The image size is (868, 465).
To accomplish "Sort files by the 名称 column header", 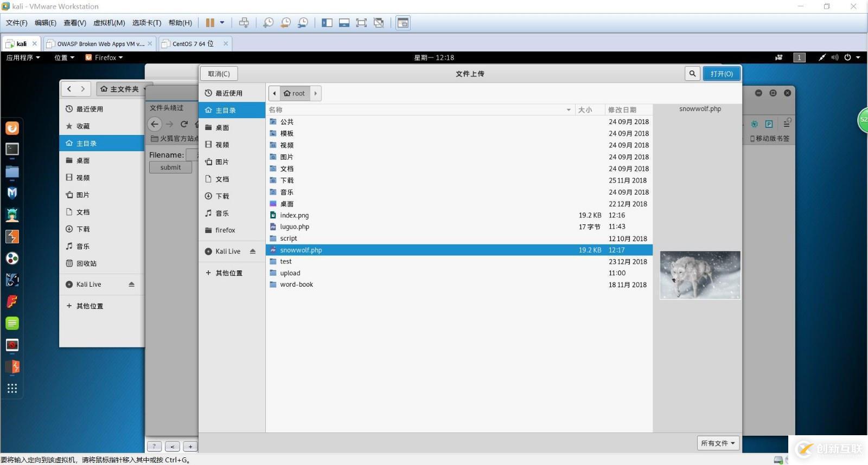I will 420,110.
